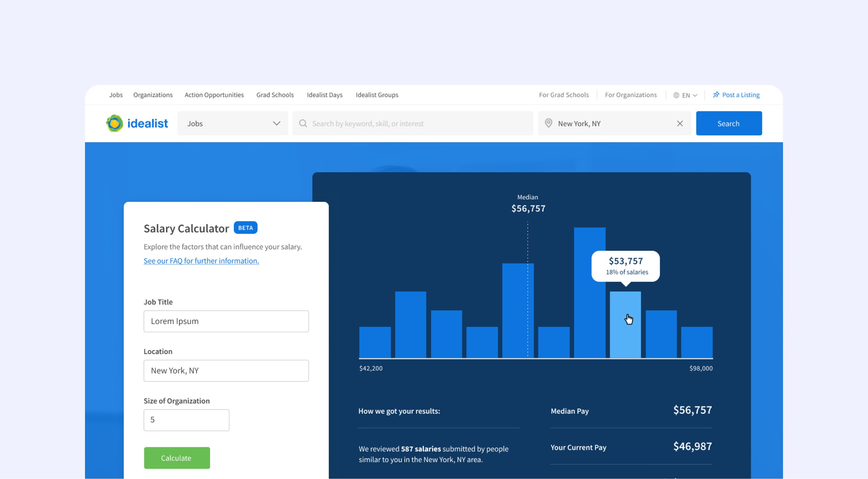The height and width of the screenshot is (479, 868).
Task: Click the BETA badge
Action: pyautogui.click(x=245, y=228)
